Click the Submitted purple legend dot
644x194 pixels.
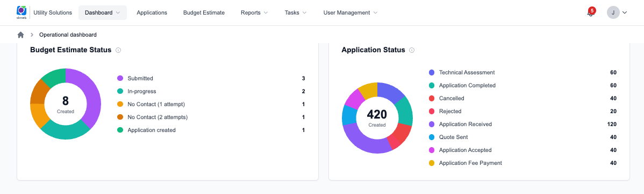[x=120, y=78]
